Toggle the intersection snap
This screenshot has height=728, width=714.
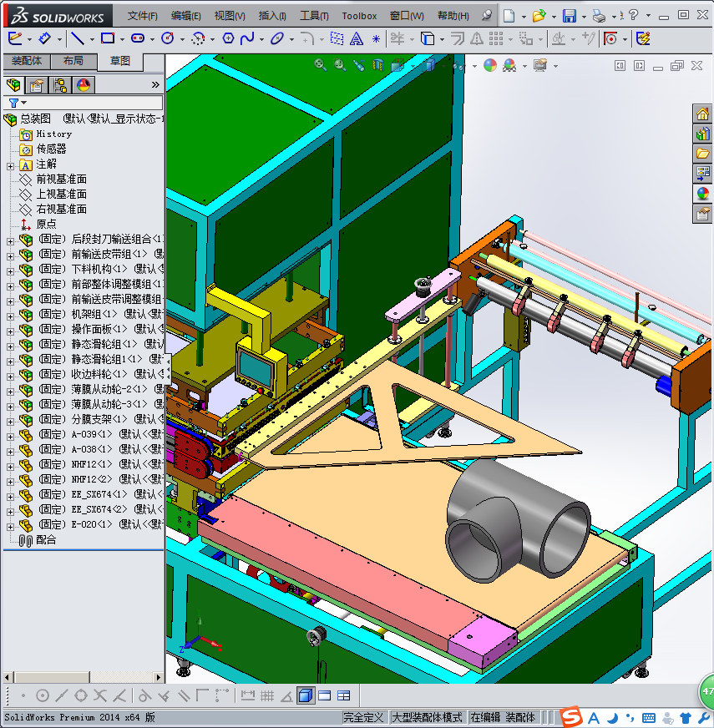pos(100,695)
